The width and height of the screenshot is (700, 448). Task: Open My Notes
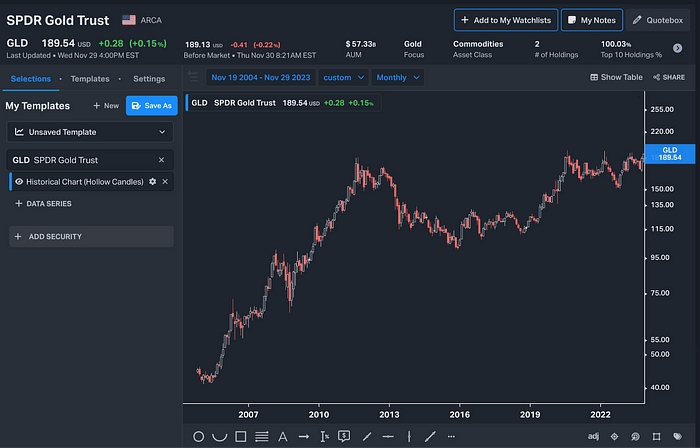(x=592, y=20)
